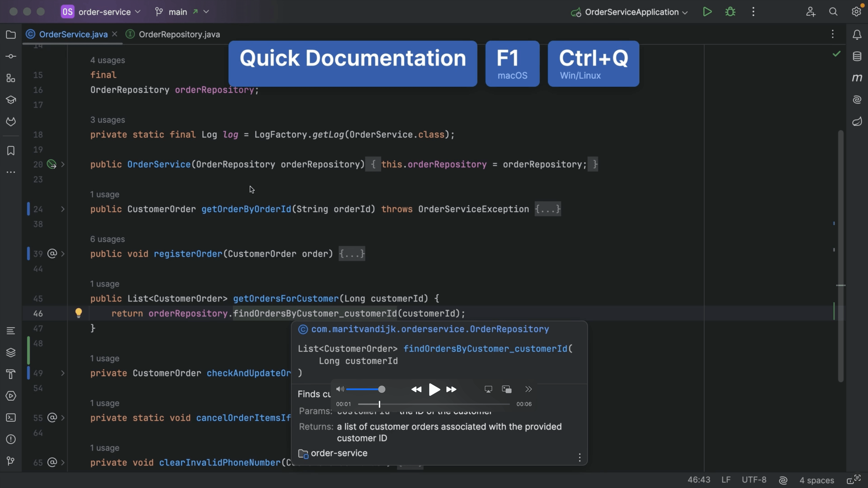Mute the video player volume

coord(340,389)
